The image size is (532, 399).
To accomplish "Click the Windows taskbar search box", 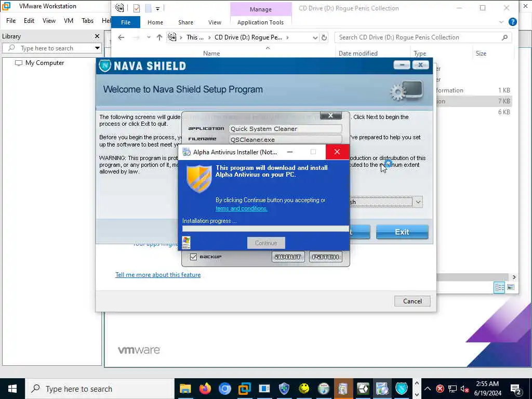I will click(100, 389).
